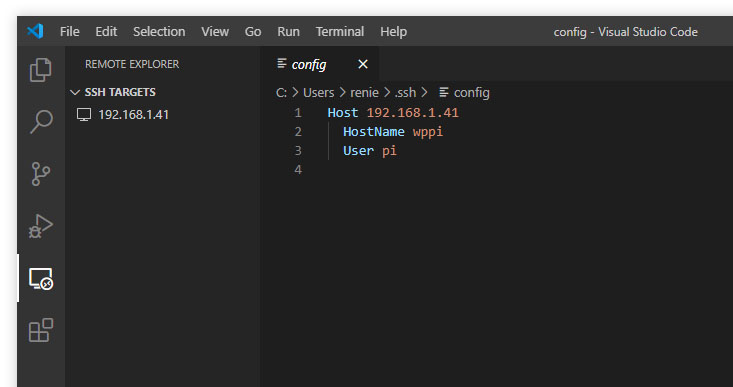The width and height of the screenshot is (733, 387).
Task: Open the Extensions view icon
Action: click(x=41, y=330)
